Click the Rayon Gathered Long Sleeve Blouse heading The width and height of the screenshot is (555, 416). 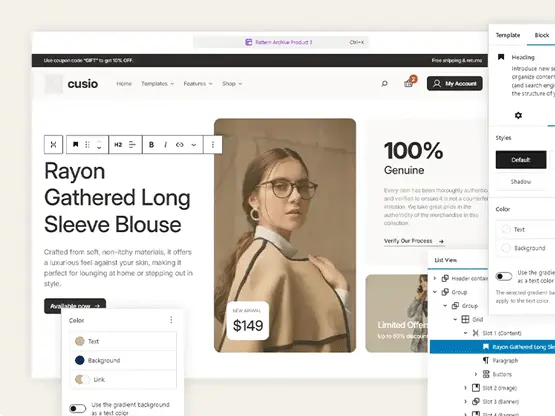click(x=117, y=198)
